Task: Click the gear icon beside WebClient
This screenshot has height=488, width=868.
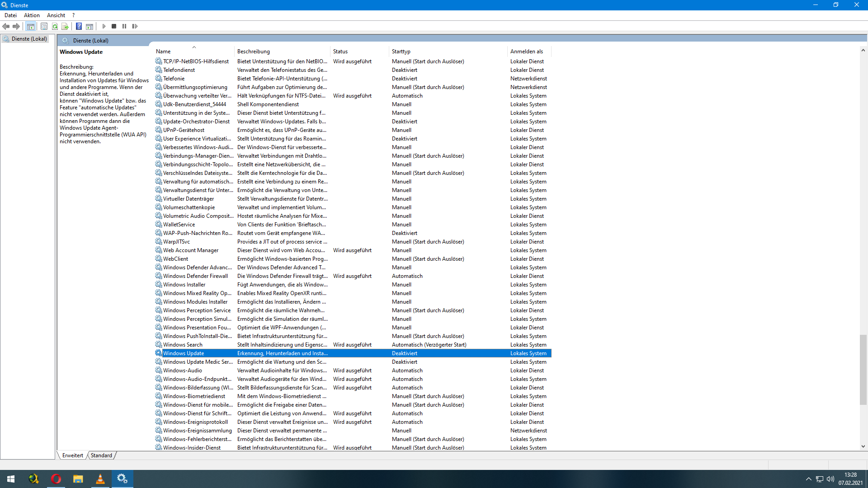Action: [158, 258]
